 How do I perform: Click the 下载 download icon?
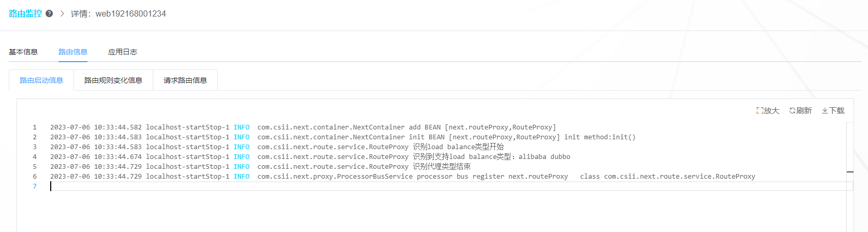click(x=825, y=110)
